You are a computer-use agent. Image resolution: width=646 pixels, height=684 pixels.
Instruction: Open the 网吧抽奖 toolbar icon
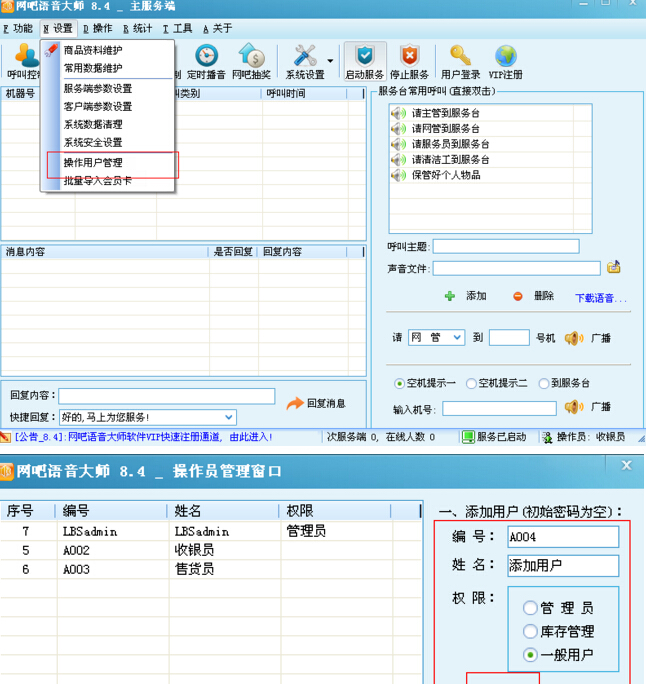click(x=251, y=55)
